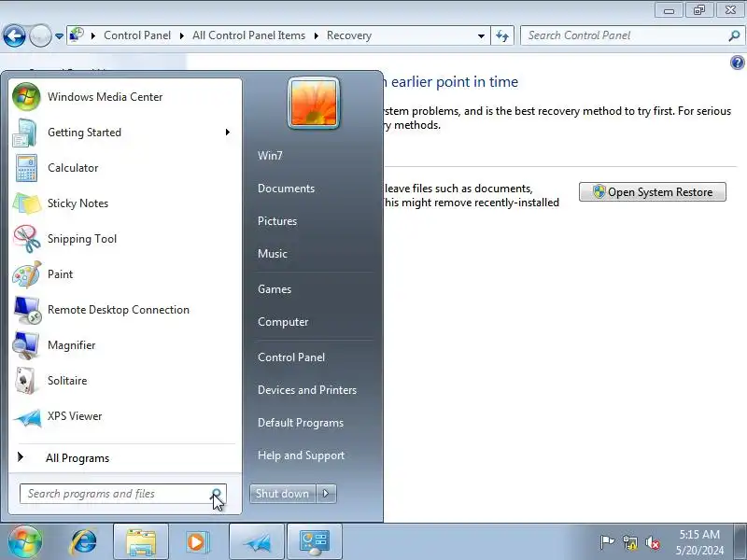
Task: Click Recovery breadcrumb
Action: tap(349, 35)
